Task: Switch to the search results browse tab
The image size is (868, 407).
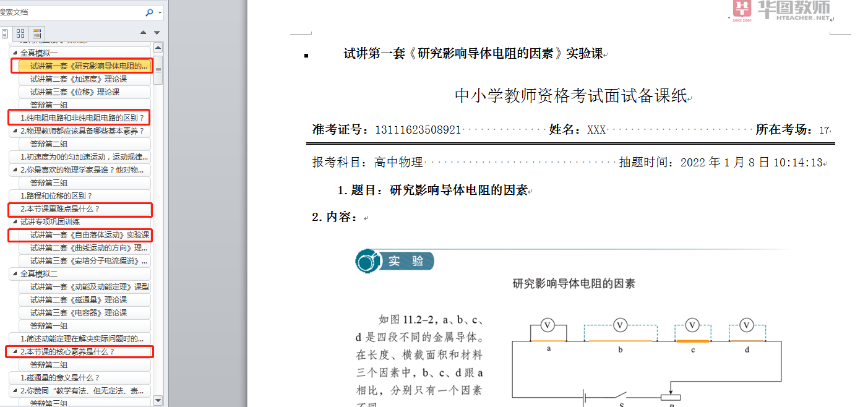Action: [37, 33]
